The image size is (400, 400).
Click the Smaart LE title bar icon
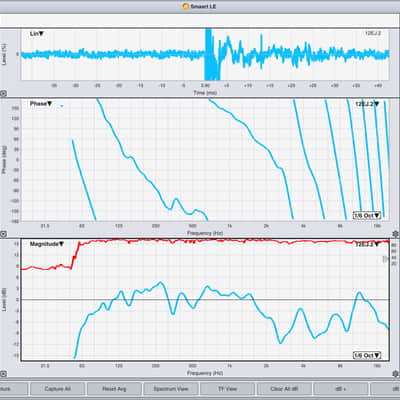tap(186, 6)
